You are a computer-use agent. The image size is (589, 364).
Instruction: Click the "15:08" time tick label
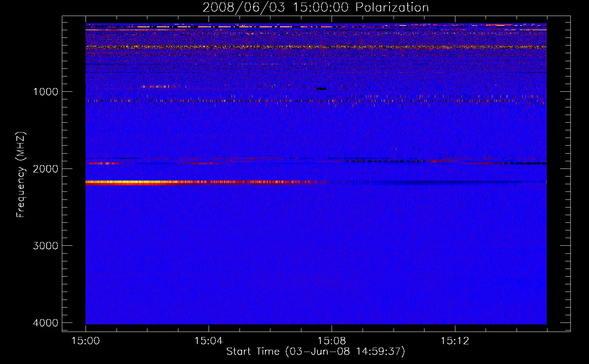pyautogui.click(x=332, y=341)
